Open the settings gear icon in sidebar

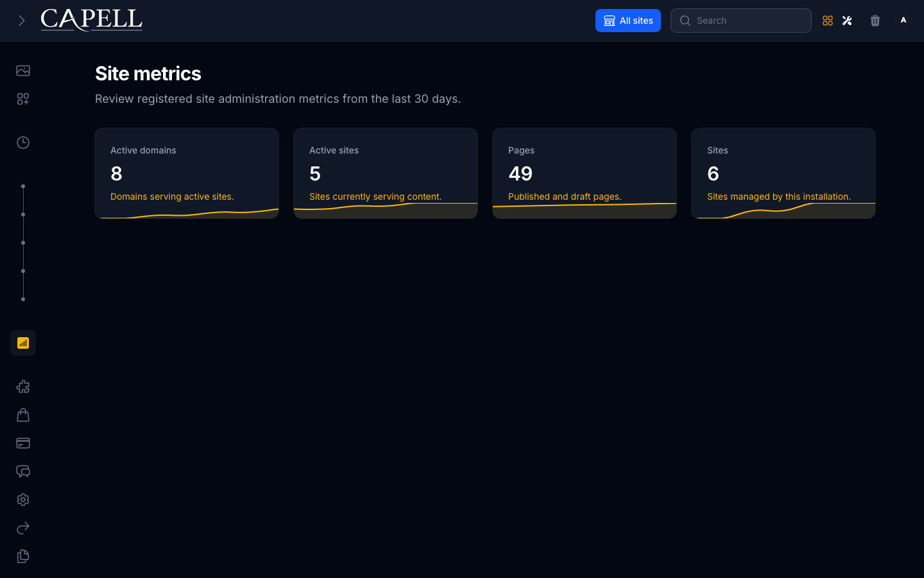[x=23, y=500]
